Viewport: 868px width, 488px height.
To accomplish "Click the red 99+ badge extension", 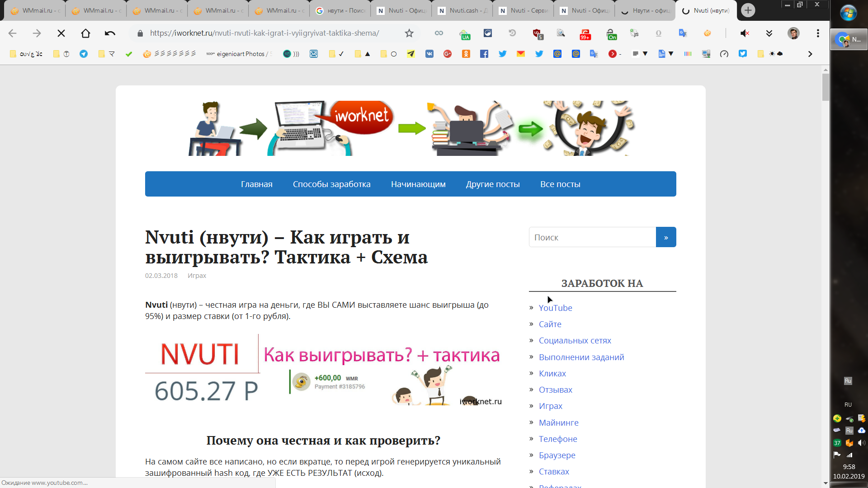I will [x=585, y=33].
